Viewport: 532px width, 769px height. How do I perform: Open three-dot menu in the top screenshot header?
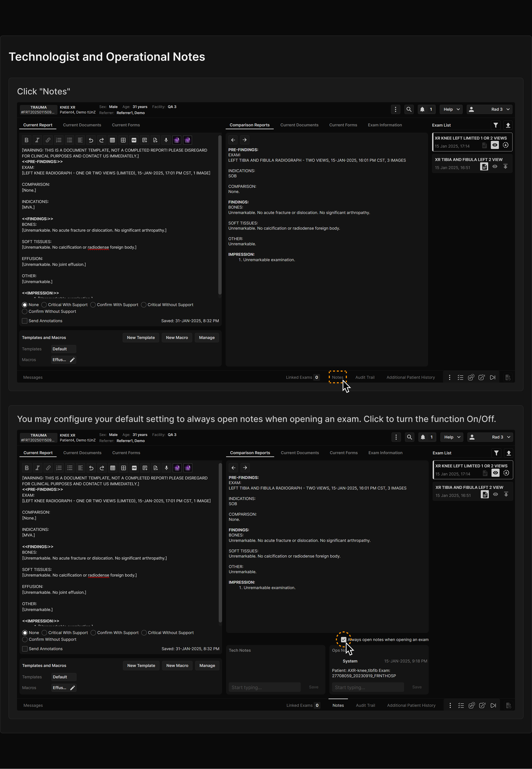(396, 109)
